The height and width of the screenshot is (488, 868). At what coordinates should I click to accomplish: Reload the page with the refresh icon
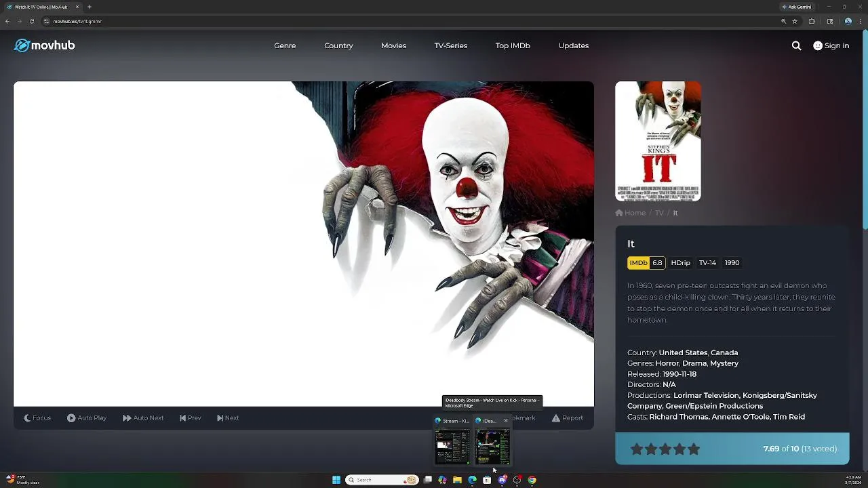coord(31,21)
